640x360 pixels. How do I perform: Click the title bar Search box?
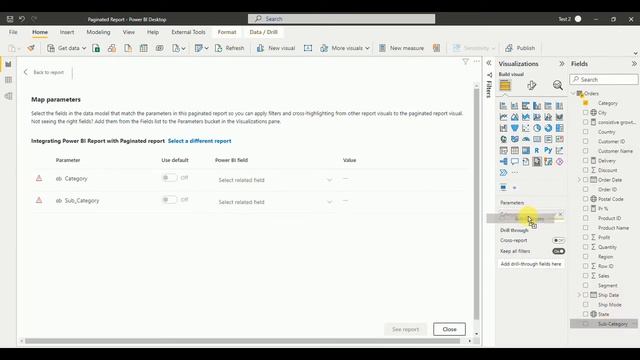[x=342, y=19]
